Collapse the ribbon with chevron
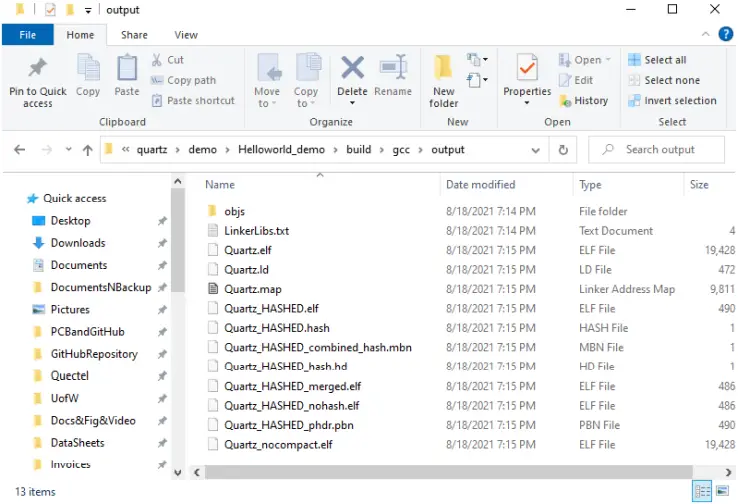Image resolution: width=740 pixels, height=504 pixels. 705,34
